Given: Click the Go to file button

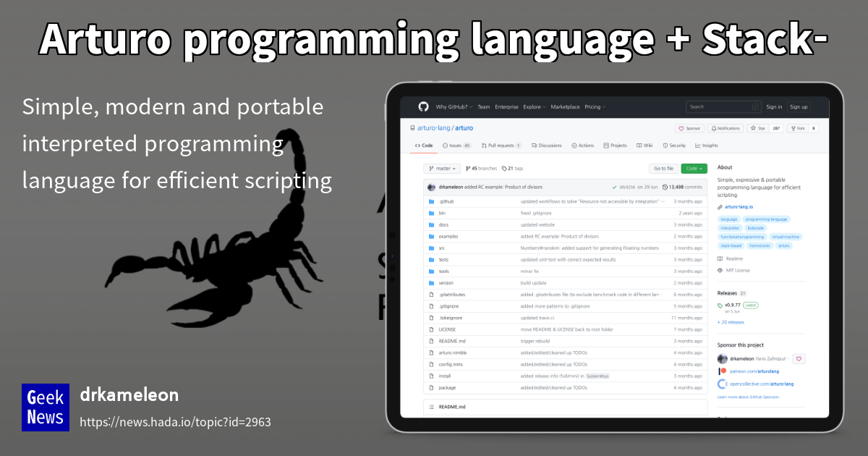Looking at the screenshot, I should point(663,169).
